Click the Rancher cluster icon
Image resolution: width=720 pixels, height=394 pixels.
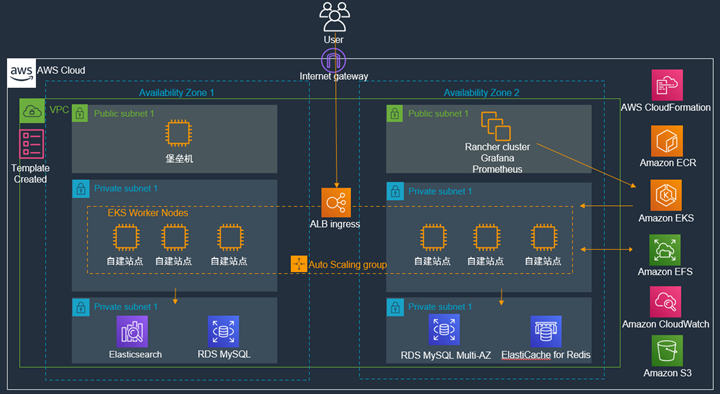(x=495, y=126)
